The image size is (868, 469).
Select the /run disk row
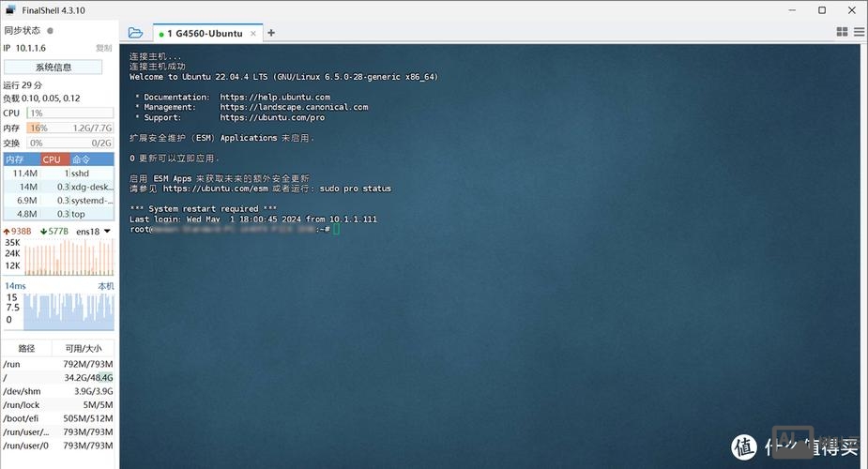(58, 364)
